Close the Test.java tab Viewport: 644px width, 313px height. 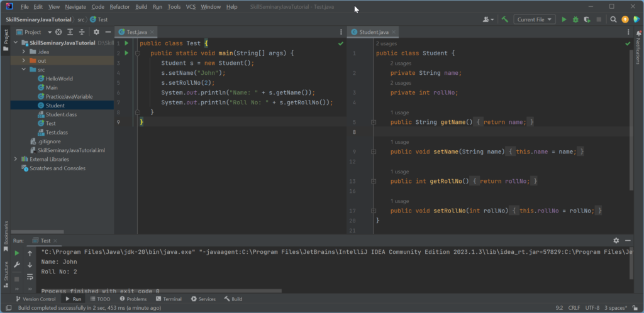152,32
